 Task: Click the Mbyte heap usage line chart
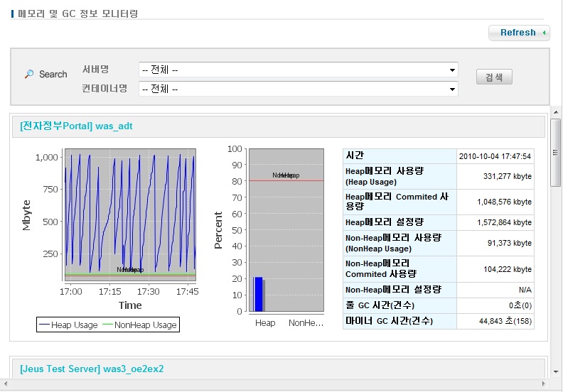tap(130, 214)
